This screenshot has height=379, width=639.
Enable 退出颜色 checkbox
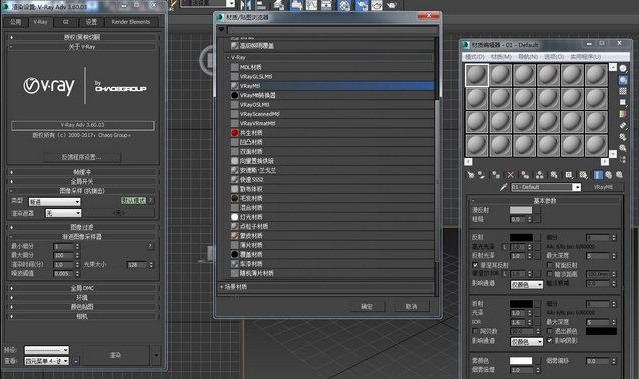coord(550,331)
